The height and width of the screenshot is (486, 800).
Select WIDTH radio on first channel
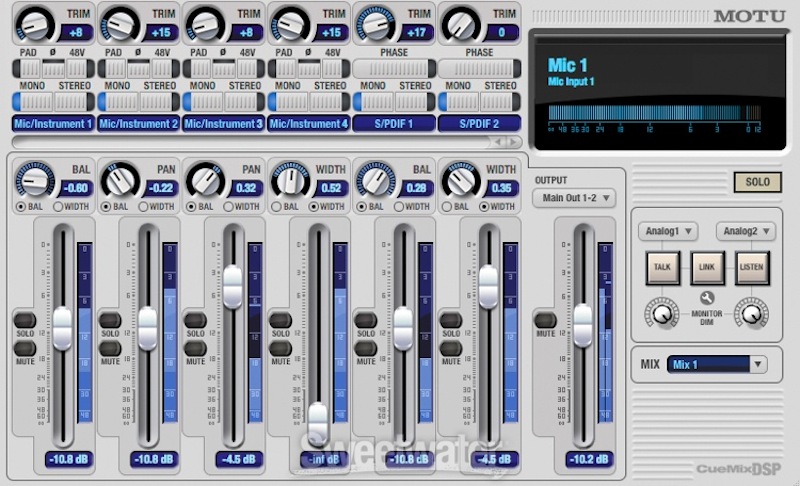(58, 207)
